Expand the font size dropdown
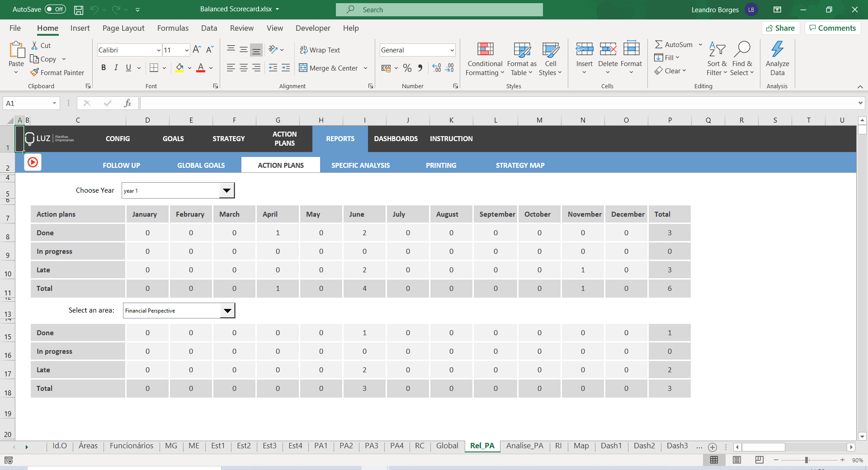868x470 pixels. coord(186,50)
